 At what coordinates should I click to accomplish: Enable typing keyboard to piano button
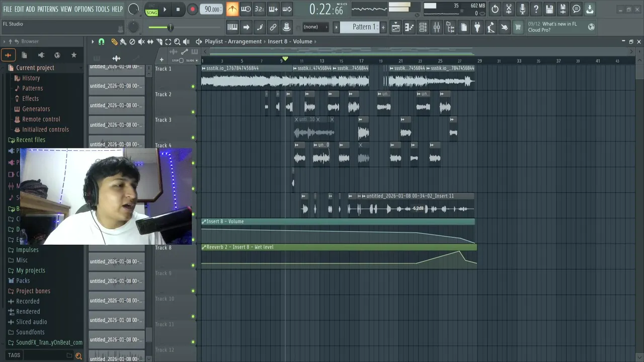(232, 27)
